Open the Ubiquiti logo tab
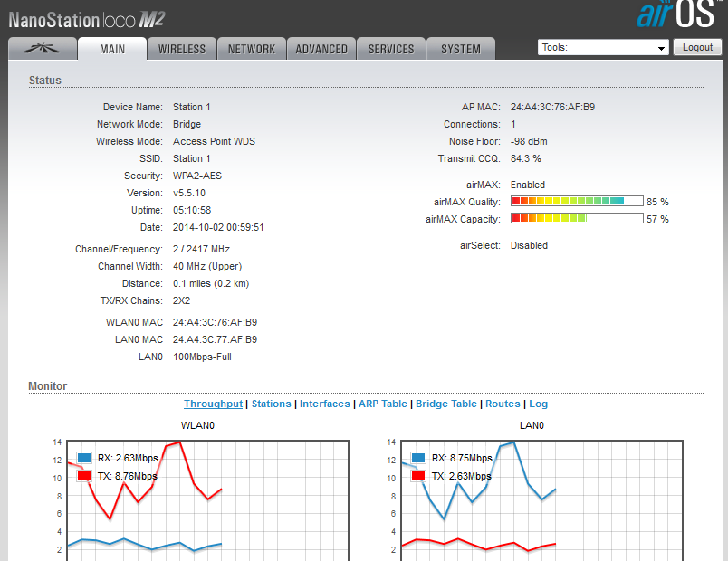Screen dimensions: 728x561 (x=42, y=49)
